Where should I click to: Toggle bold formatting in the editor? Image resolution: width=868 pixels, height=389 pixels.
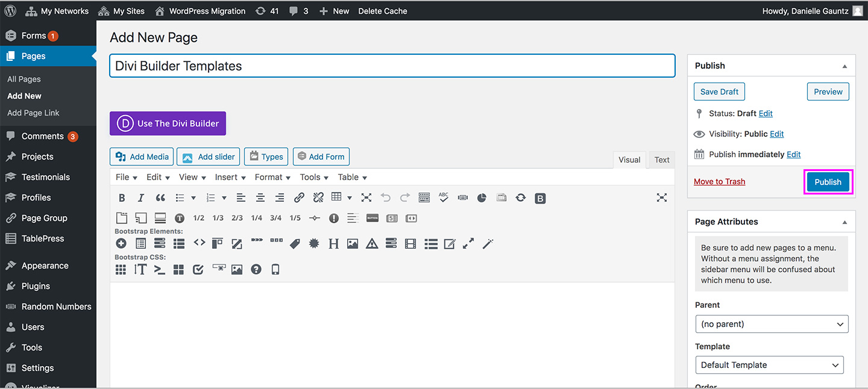pos(122,197)
